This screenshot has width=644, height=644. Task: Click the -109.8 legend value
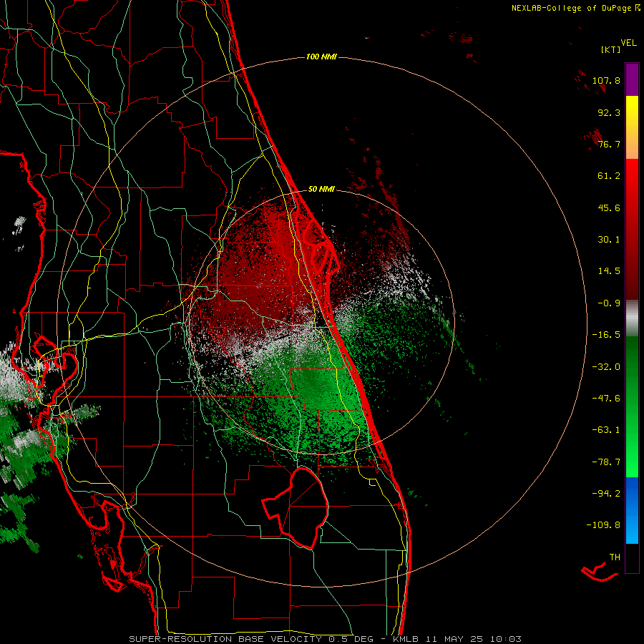(x=603, y=525)
